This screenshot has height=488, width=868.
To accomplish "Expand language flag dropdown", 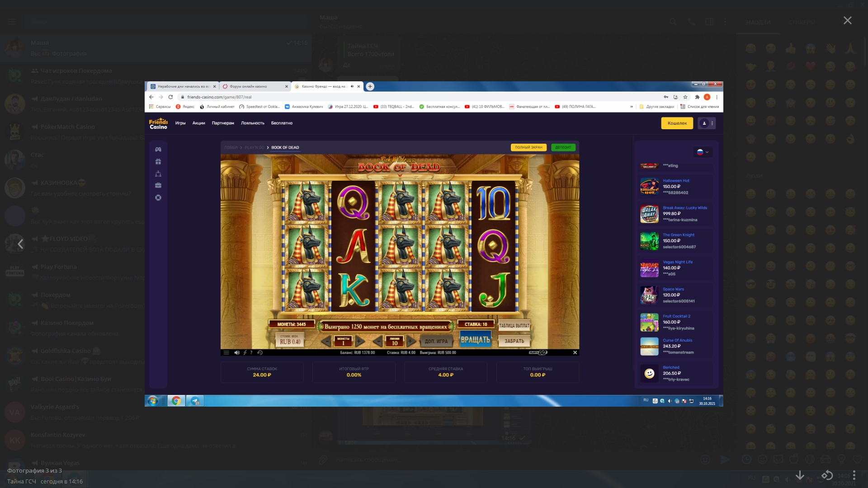I will [x=703, y=152].
